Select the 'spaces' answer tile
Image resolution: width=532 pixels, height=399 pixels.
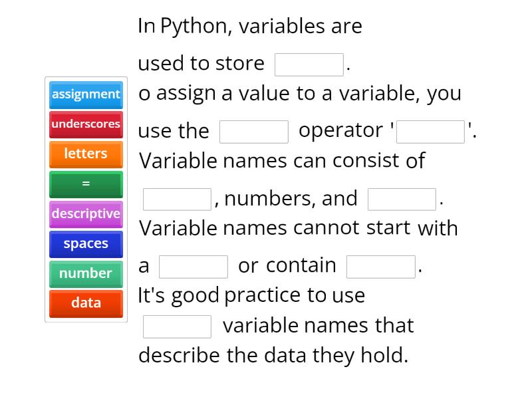tap(86, 243)
